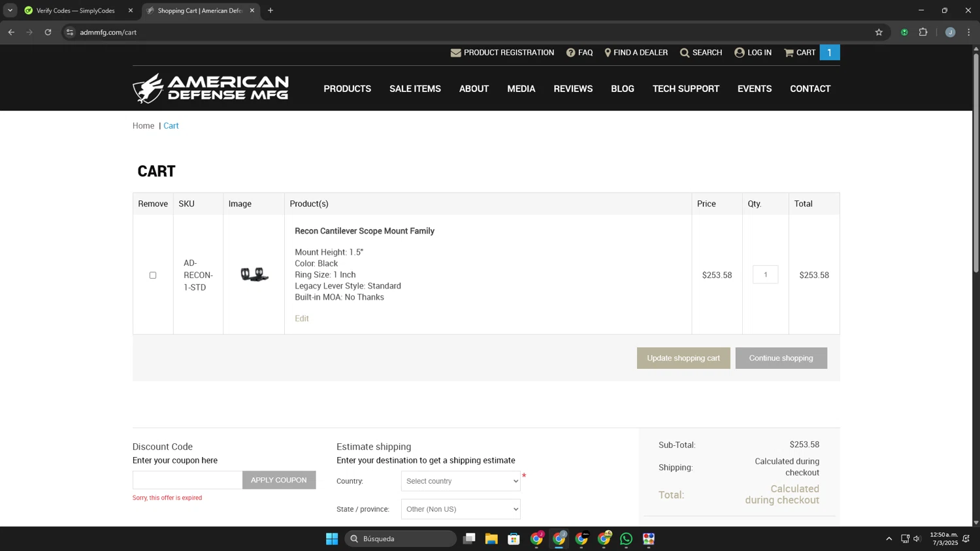
Task: Check the Remove box for AD-RECON-1-STD
Action: [x=153, y=275]
